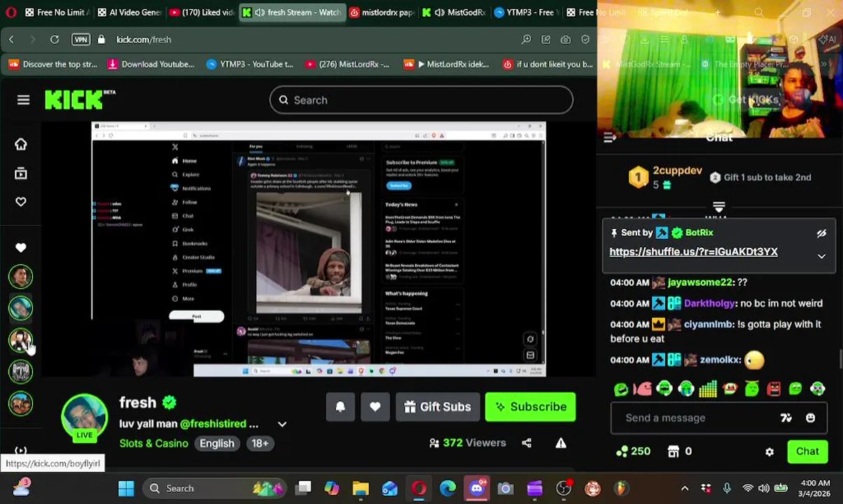
Task: Open chat identity icon beside emoji button
Action: pos(786,418)
